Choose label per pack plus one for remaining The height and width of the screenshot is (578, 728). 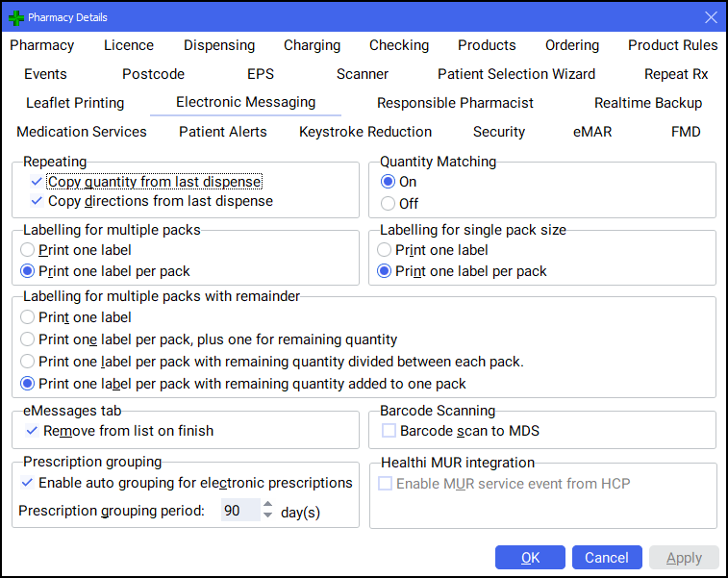28,339
